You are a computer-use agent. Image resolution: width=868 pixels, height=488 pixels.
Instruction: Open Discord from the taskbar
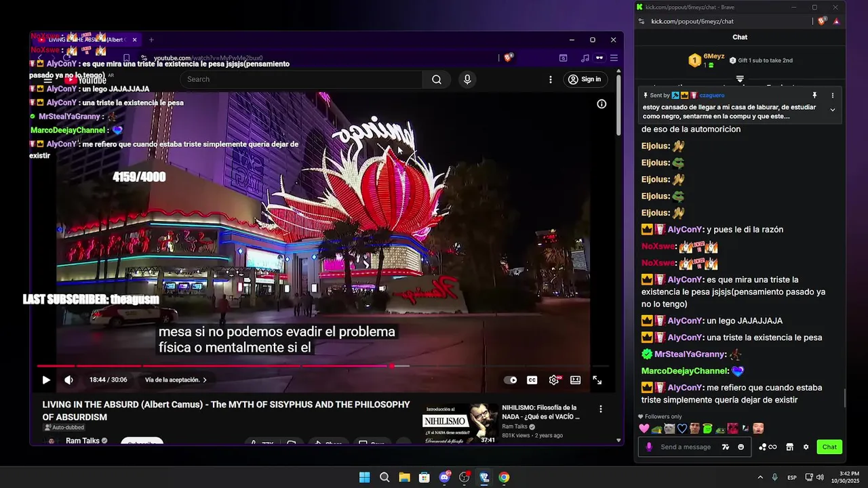coord(445,477)
